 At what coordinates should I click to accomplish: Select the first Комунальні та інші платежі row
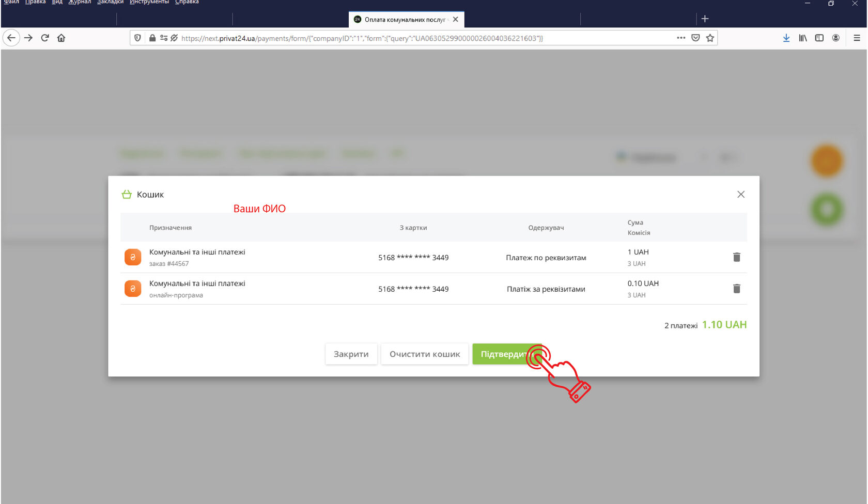point(197,253)
